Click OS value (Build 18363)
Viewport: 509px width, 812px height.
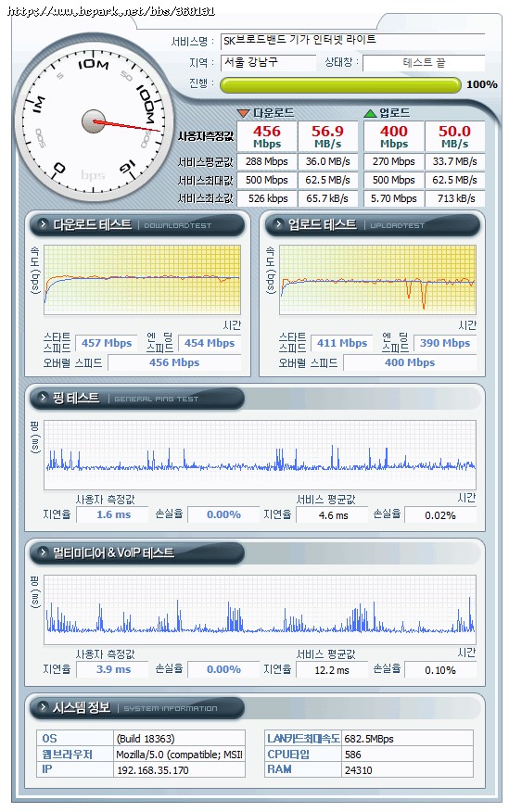[x=179, y=739]
